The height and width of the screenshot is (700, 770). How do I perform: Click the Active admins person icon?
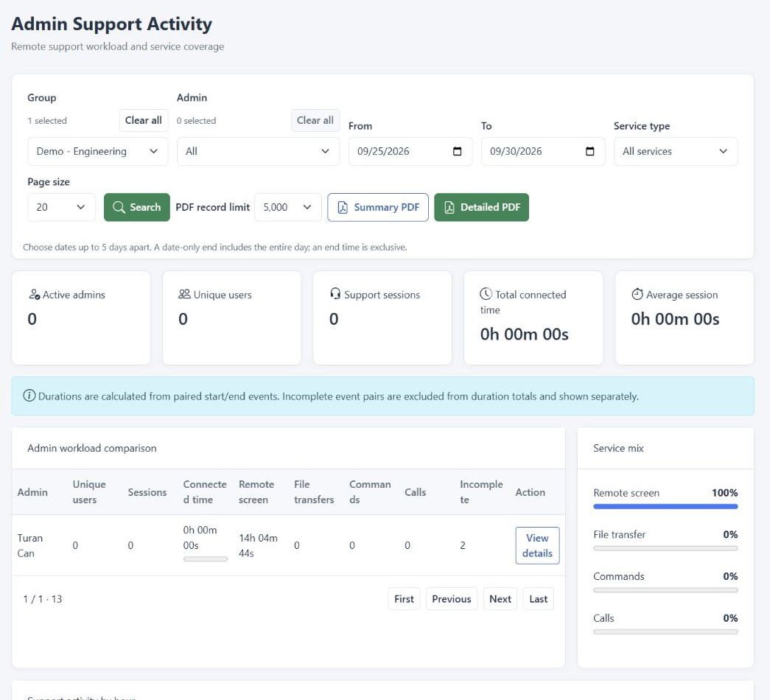coord(35,294)
